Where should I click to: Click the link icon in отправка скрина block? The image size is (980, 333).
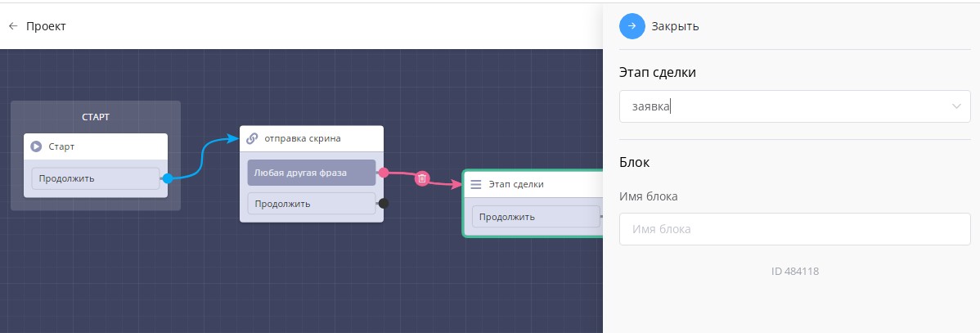pyautogui.click(x=252, y=138)
